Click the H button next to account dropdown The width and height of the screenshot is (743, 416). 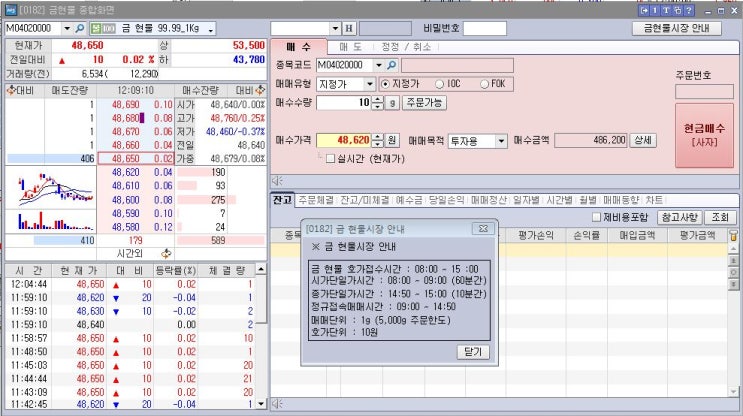tap(349, 28)
